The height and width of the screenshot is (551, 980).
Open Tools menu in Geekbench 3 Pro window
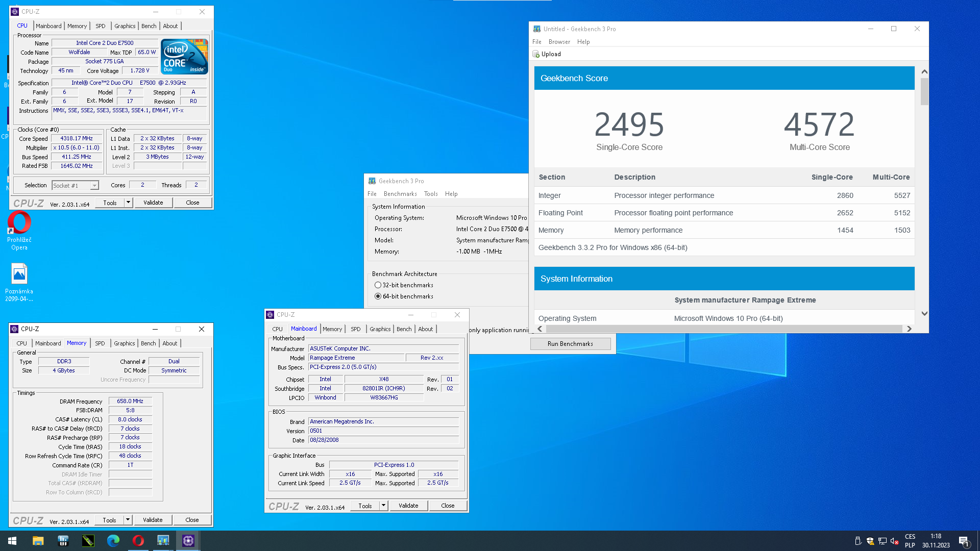coord(431,194)
